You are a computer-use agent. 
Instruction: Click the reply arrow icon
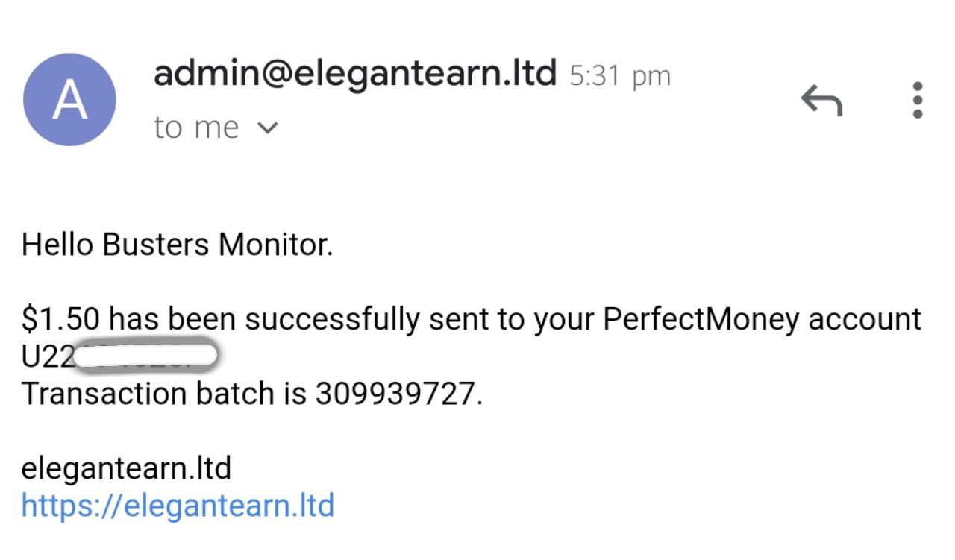821,100
